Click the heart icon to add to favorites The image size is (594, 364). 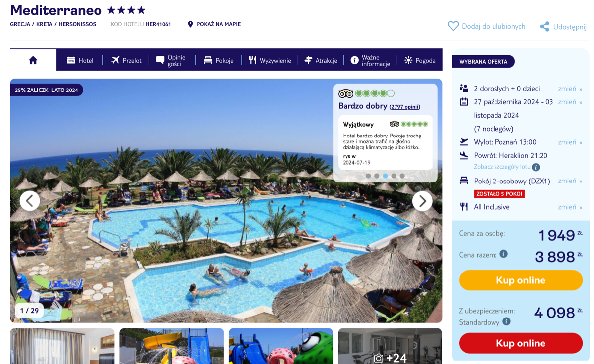[453, 26]
